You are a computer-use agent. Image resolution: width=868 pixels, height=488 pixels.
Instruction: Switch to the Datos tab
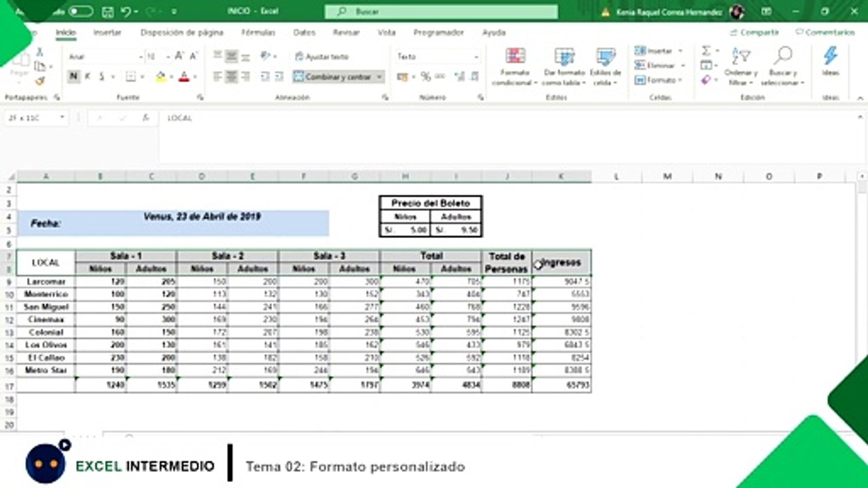[x=304, y=33]
